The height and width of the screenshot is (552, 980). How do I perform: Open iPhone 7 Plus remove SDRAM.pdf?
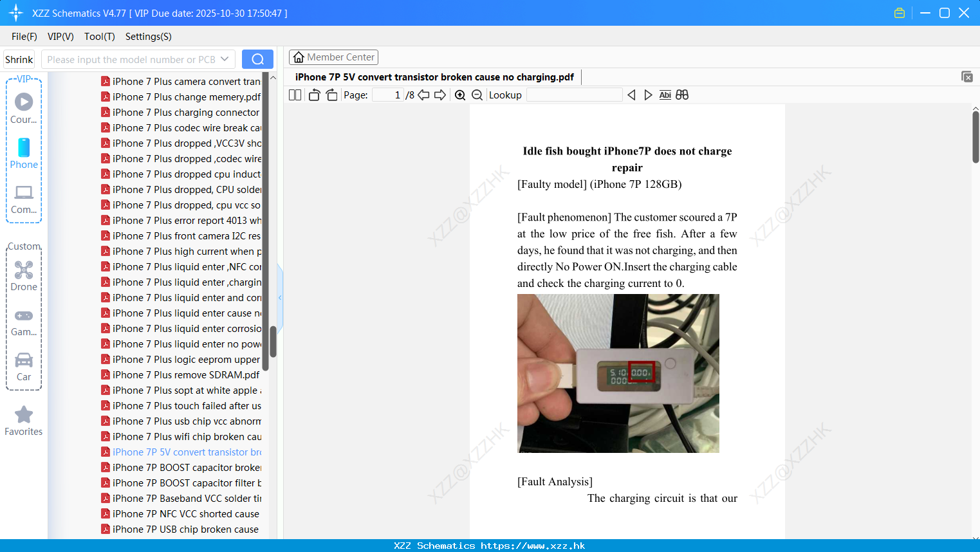pyautogui.click(x=181, y=374)
